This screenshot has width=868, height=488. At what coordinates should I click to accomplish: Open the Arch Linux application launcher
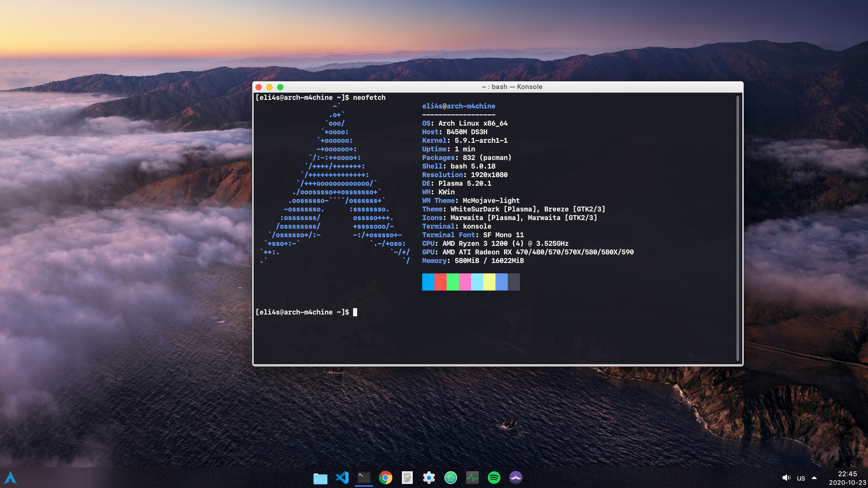point(10,478)
